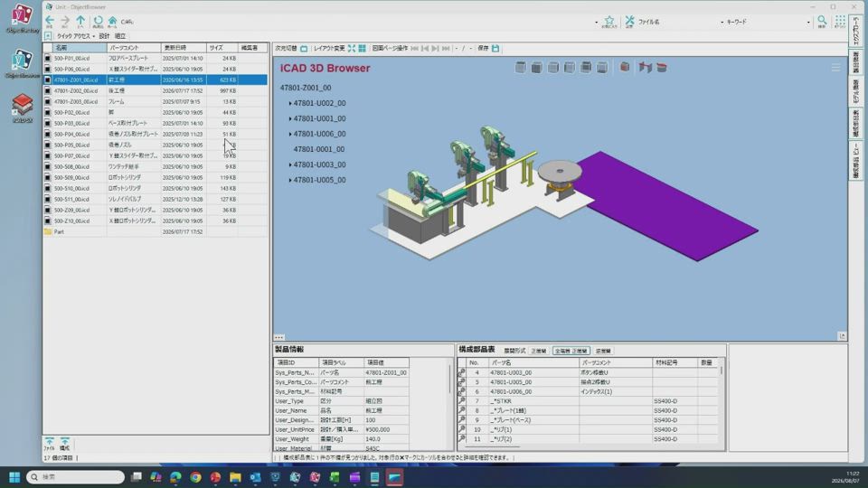
Task: Sort by the 更新日時 column header
Action: (x=184, y=48)
